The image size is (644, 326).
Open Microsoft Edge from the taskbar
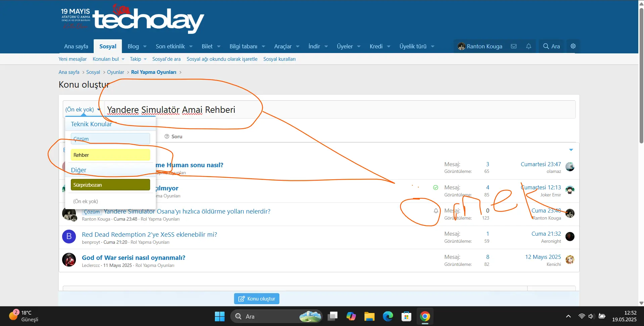tap(388, 316)
